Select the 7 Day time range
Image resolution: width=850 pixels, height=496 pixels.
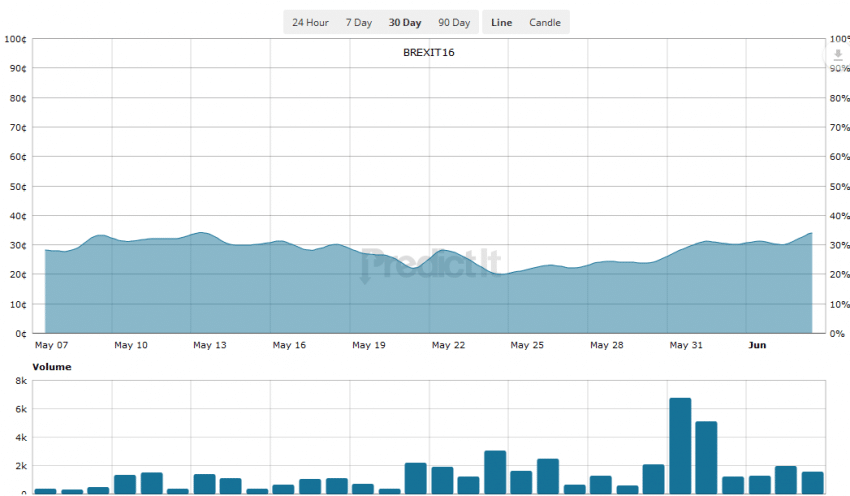359,23
